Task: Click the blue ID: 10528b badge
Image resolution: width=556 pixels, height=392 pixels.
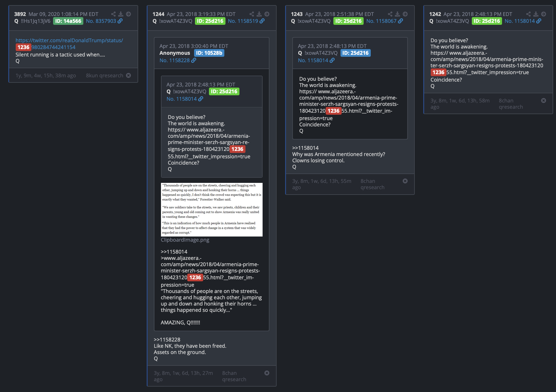Action: [x=209, y=53]
